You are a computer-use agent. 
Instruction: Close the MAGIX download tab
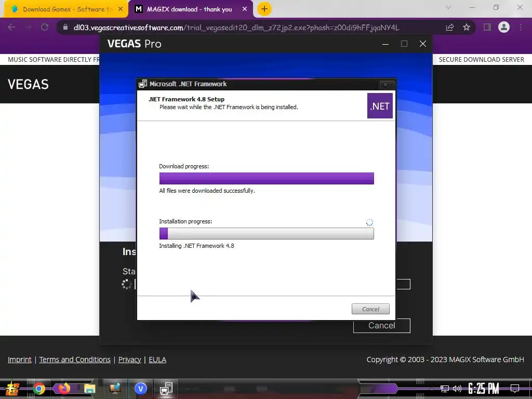(245, 9)
